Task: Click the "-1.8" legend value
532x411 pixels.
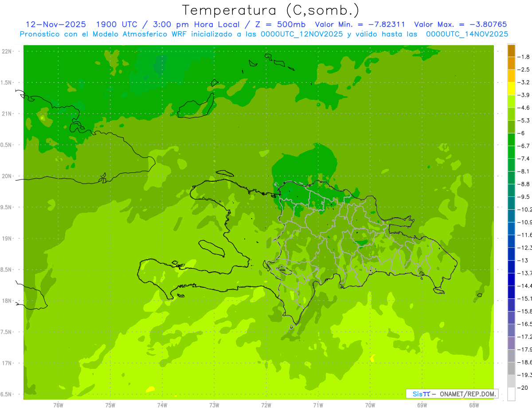Action: [x=524, y=57]
